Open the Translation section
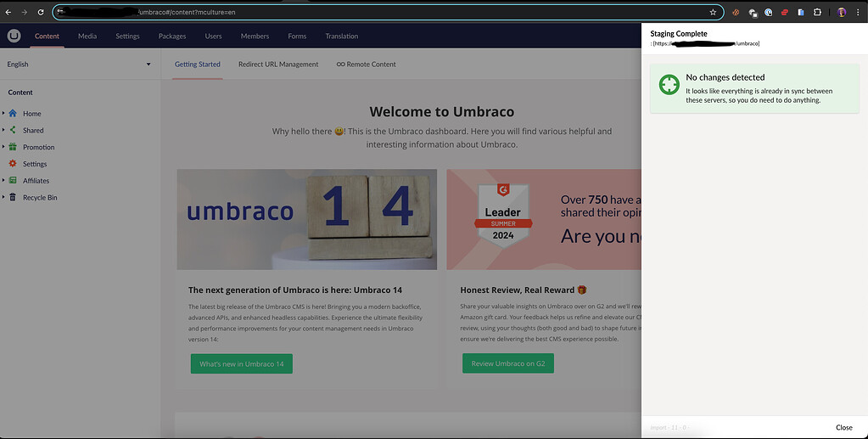The height and width of the screenshot is (439, 868). 342,36
